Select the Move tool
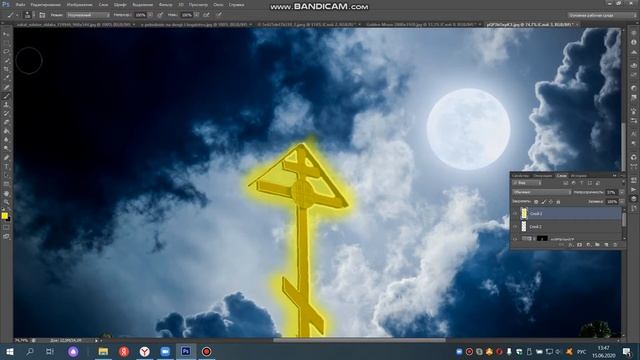This screenshot has height=360, width=640. (6, 34)
